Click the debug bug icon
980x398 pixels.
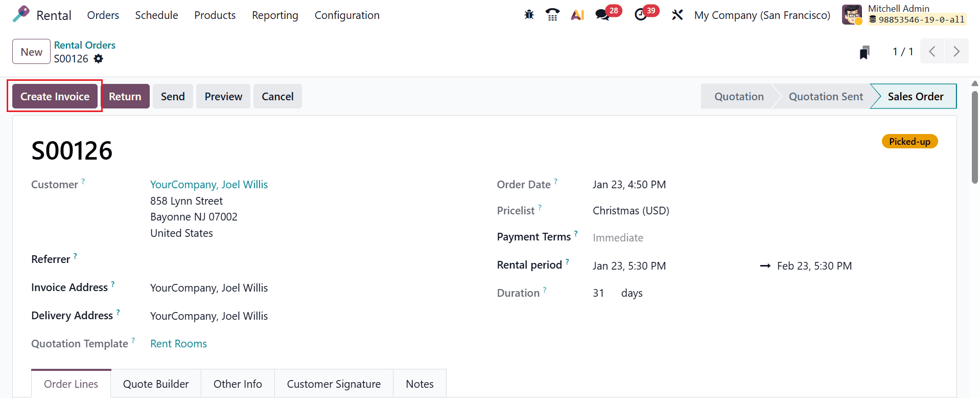pos(529,15)
